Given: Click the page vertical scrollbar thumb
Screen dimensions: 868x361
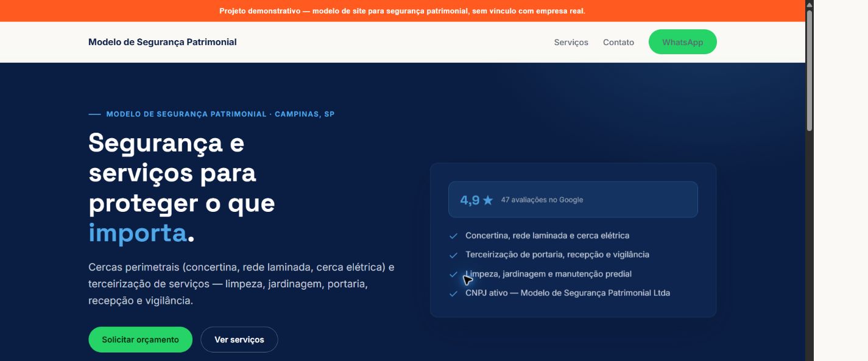Looking at the screenshot, I should pos(810,70).
